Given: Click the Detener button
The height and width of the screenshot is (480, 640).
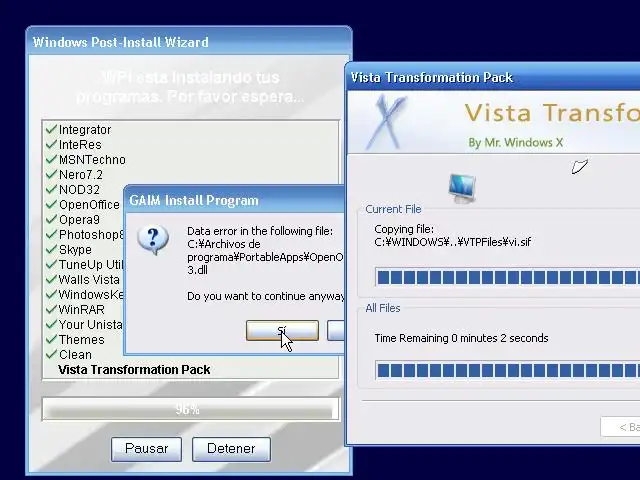Looking at the screenshot, I should tap(231, 449).
